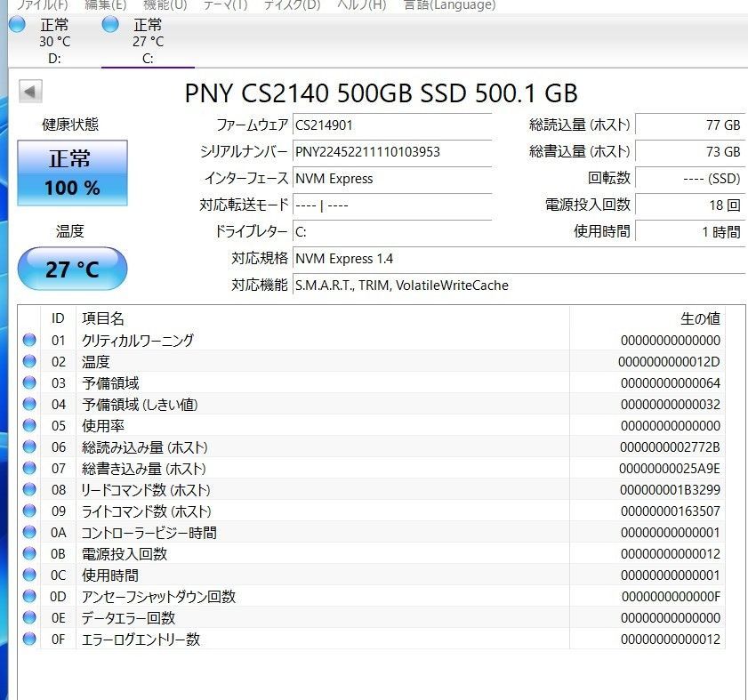Click the 27 °C temperature button
Image resolution: width=748 pixels, height=700 pixels.
73,269
